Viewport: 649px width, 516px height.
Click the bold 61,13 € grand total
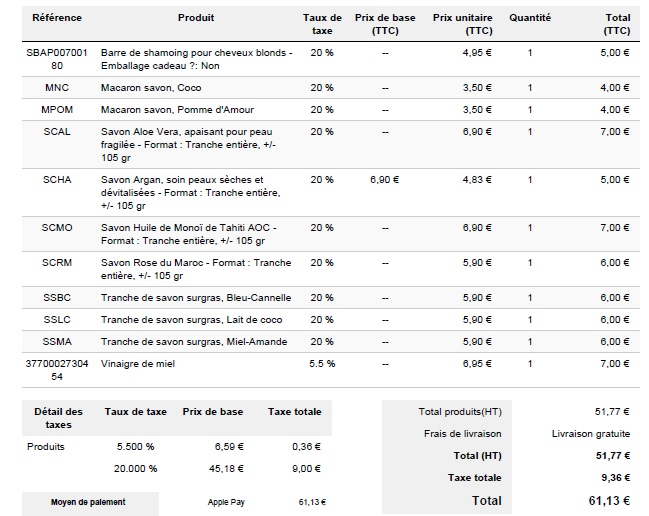608,499
